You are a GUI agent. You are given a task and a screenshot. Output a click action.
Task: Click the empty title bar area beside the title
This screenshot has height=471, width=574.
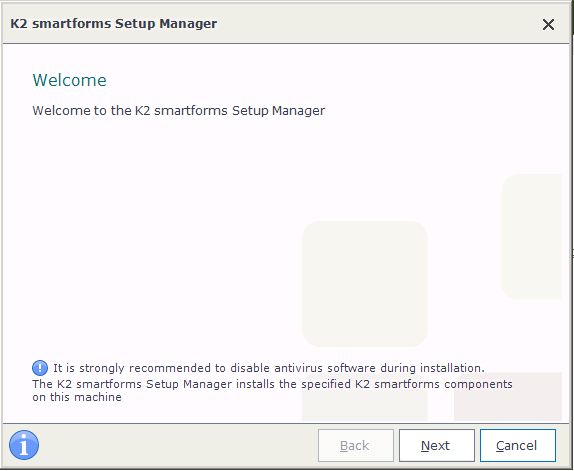coord(377,24)
